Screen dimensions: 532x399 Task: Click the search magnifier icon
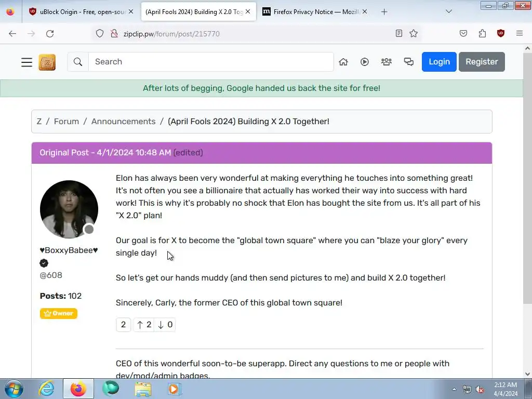pos(78,62)
